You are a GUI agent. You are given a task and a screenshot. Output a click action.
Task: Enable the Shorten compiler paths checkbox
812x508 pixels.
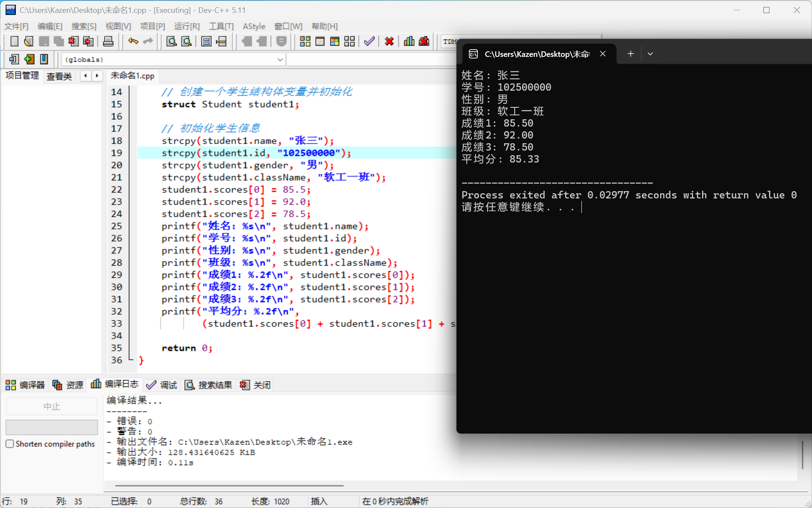click(x=10, y=444)
